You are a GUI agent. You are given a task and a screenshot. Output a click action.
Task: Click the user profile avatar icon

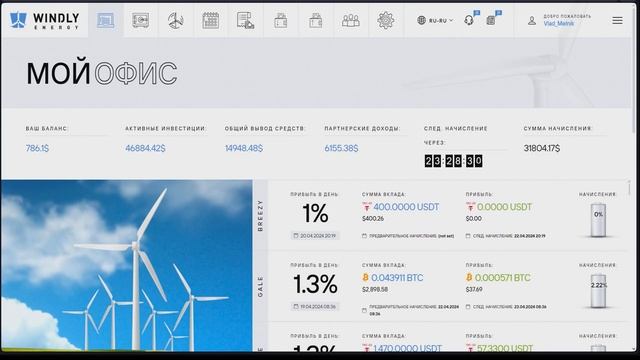tap(531, 20)
